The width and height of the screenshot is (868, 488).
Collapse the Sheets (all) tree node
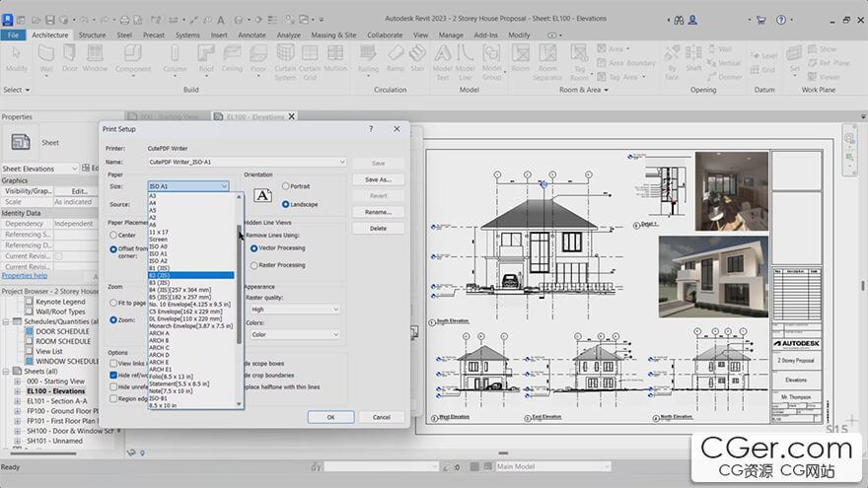7,372
